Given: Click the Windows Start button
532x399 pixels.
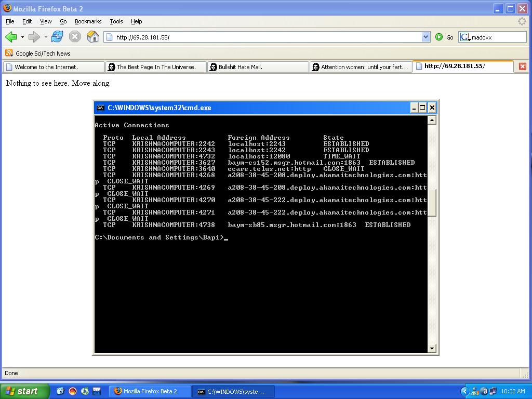Looking at the screenshot, I should point(24,391).
